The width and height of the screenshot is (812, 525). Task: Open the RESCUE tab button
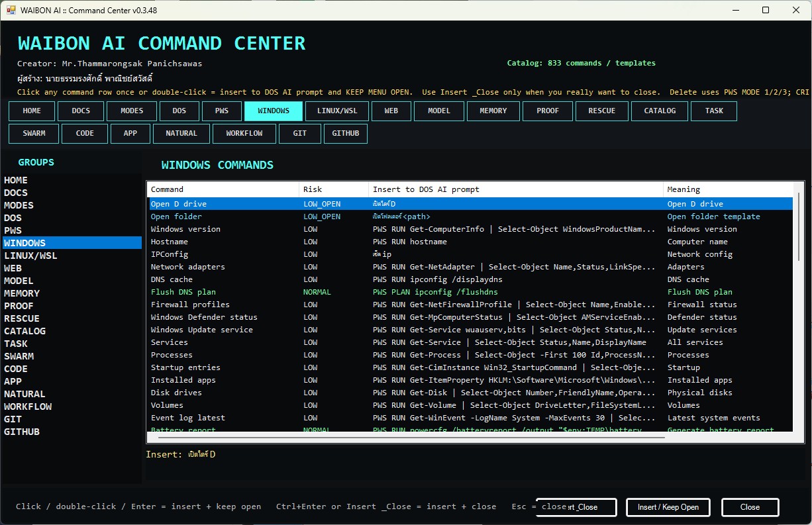click(x=602, y=111)
